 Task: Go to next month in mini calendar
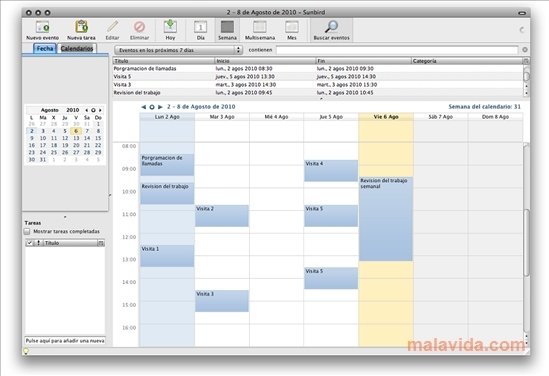tap(100, 110)
